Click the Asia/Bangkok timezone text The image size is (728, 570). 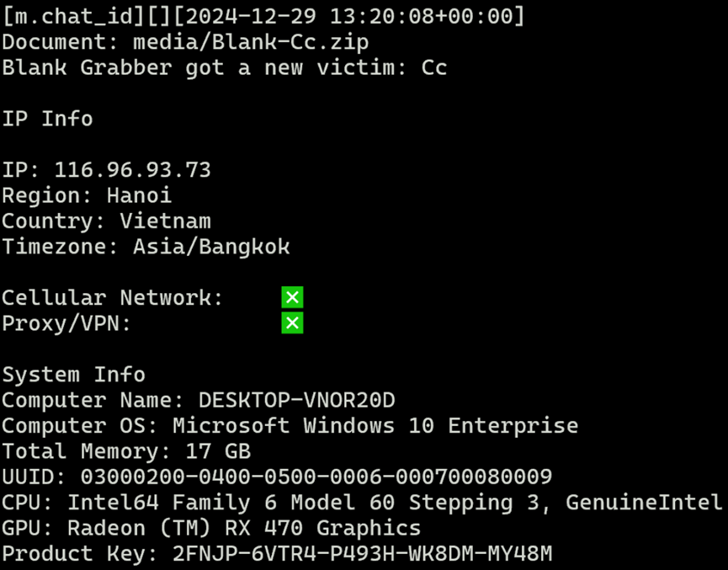tap(211, 247)
